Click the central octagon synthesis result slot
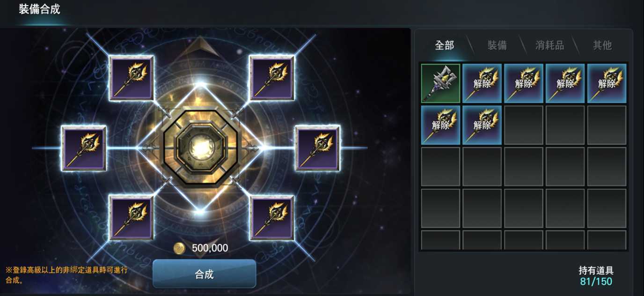The width and height of the screenshot is (644, 296). coord(200,148)
